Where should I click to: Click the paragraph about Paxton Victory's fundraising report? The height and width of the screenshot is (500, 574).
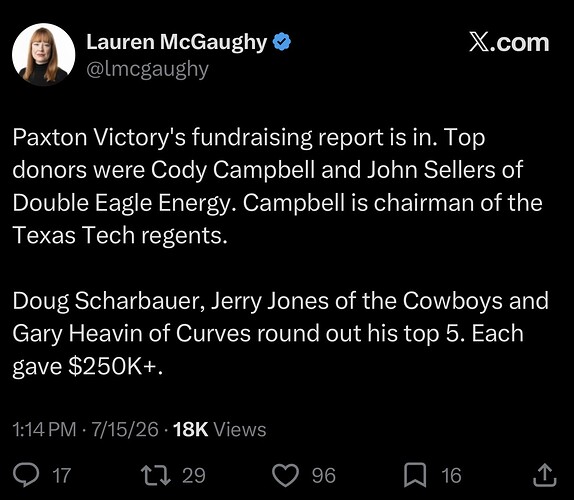(277, 187)
